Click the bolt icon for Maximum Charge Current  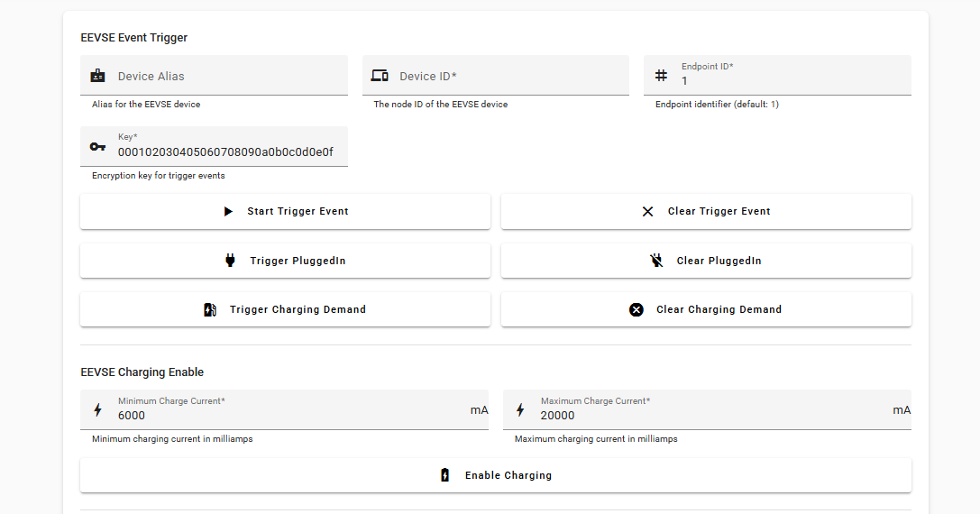(520, 410)
